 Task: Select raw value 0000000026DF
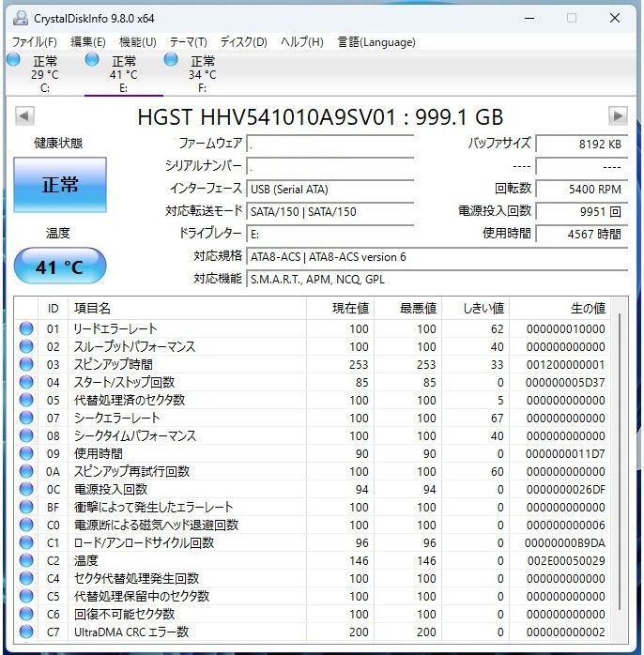pos(565,489)
